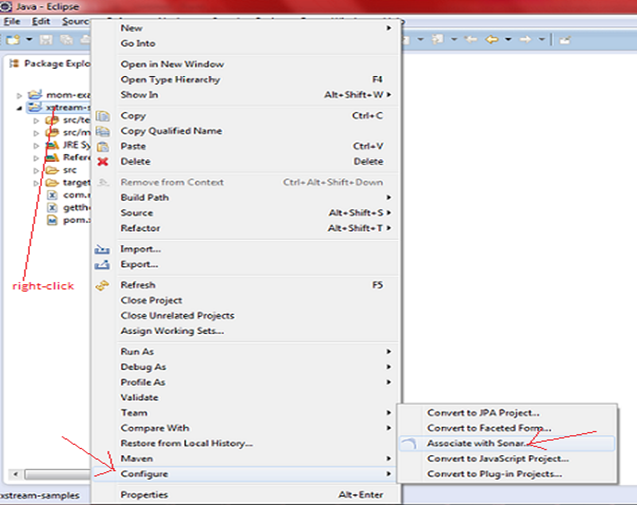The image size is (637, 505).
Task: Click the Referenced Libraries icon
Action: pyautogui.click(x=52, y=158)
